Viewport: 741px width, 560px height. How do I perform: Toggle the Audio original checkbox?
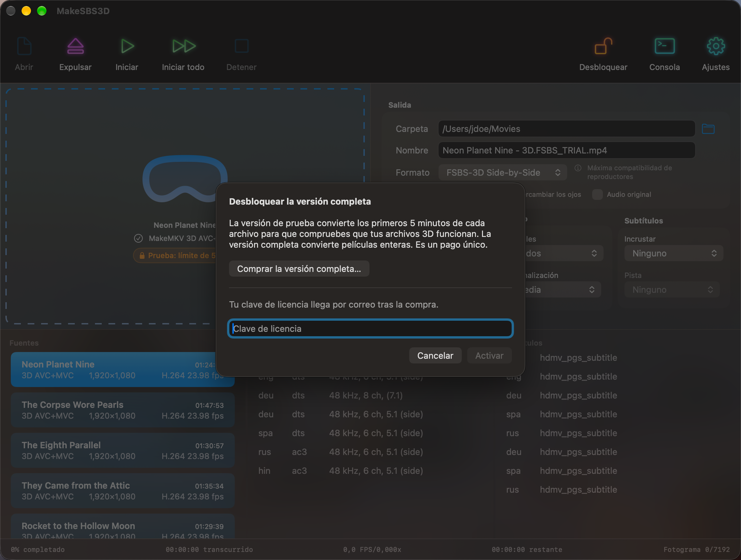click(597, 195)
